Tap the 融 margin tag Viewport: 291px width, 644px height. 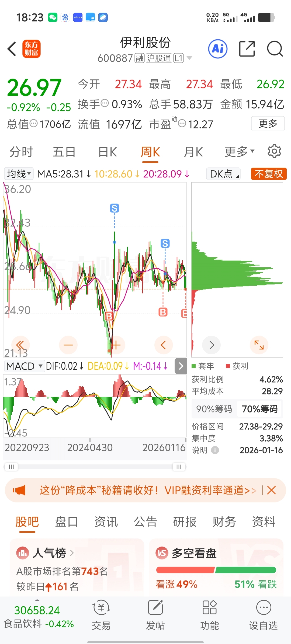pos(140,58)
